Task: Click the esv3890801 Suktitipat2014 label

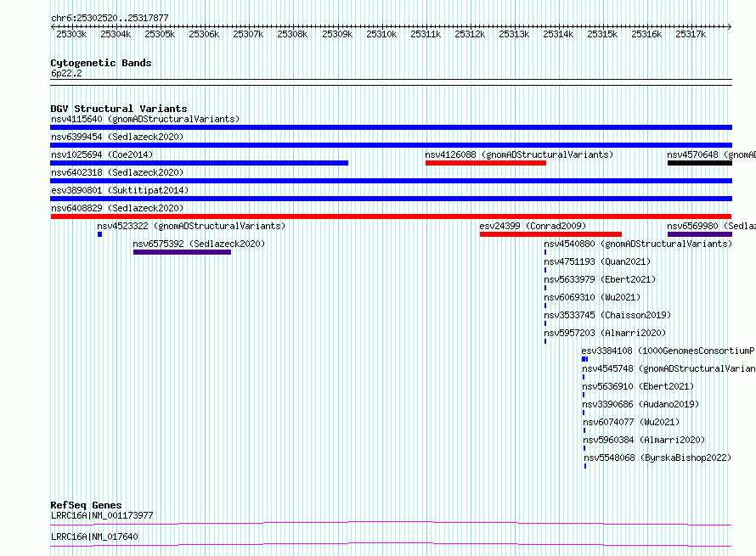Action: (x=120, y=190)
